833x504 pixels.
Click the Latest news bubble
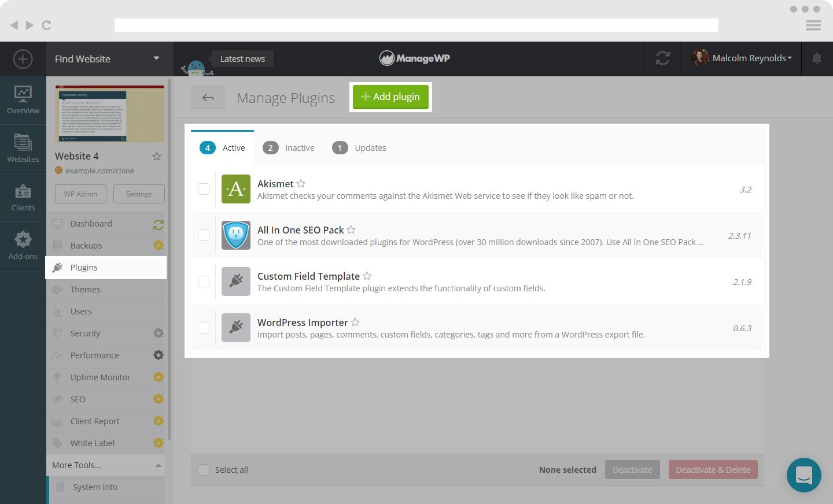[x=242, y=58]
